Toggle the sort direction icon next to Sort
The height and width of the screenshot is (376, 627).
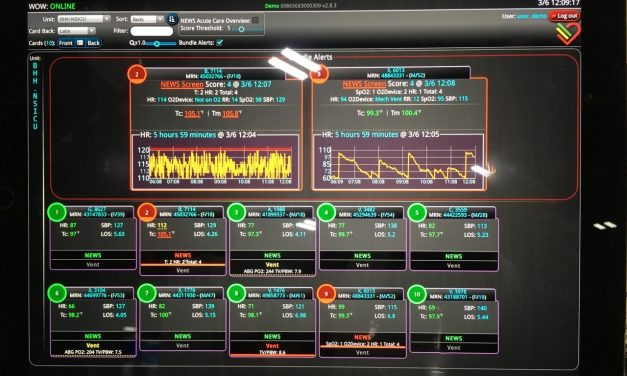(172, 19)
